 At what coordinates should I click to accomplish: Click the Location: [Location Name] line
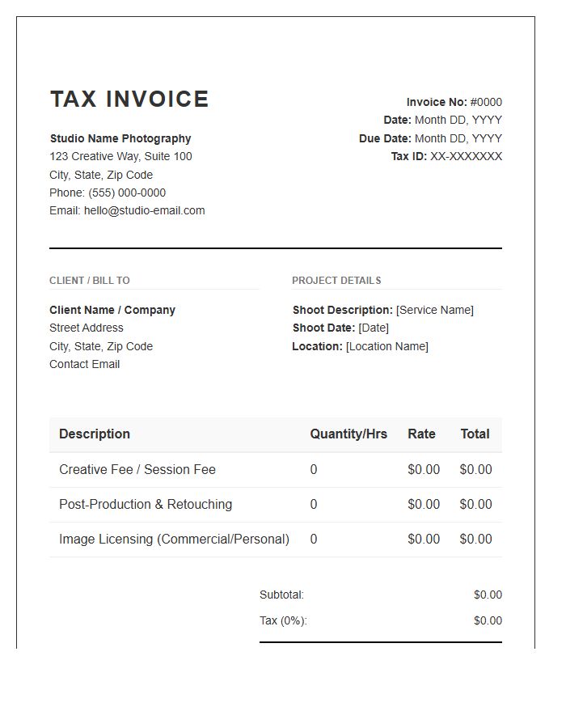[x=360, y=346]
